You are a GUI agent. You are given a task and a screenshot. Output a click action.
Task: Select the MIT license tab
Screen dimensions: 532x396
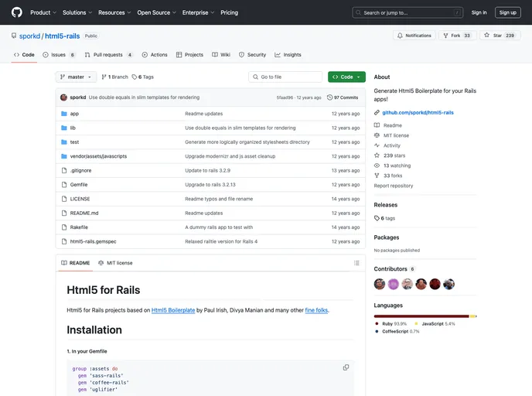click(115, 263)
